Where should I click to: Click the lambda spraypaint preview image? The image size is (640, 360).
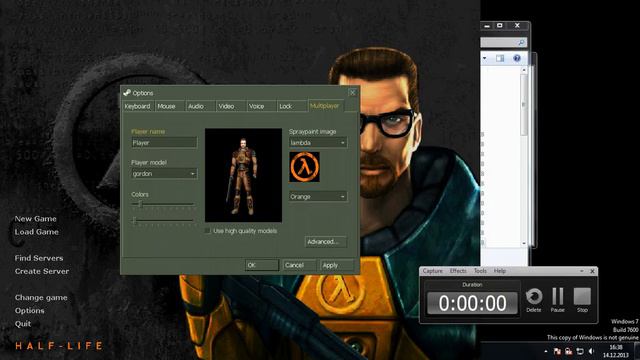pyautogui.click(x=304, y=167)
